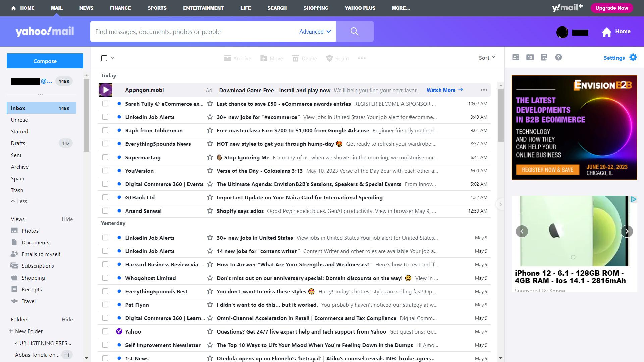Screen dimensions: 644x362
Task: Star the YouVersion email
Action: tap(210, 171)
